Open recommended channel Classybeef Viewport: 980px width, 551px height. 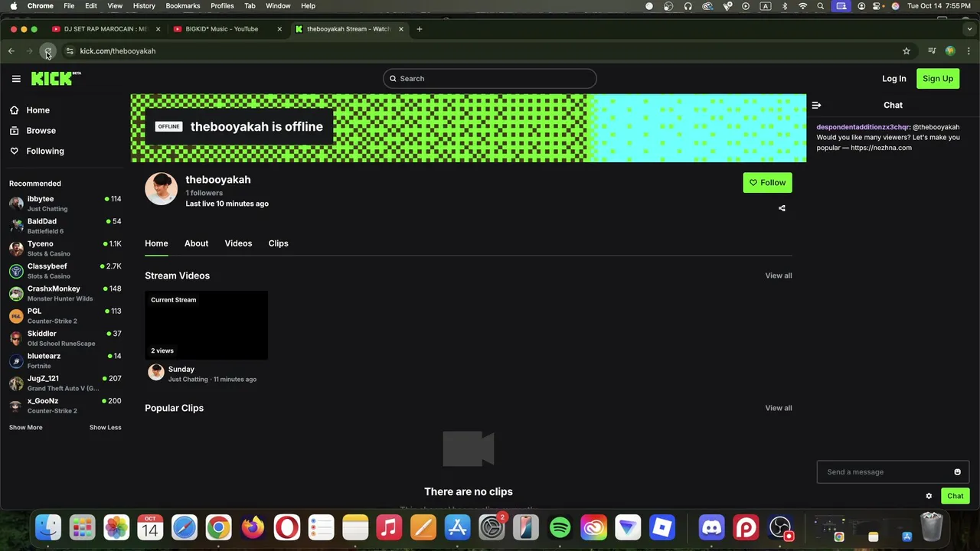click(x=65, y=271)
